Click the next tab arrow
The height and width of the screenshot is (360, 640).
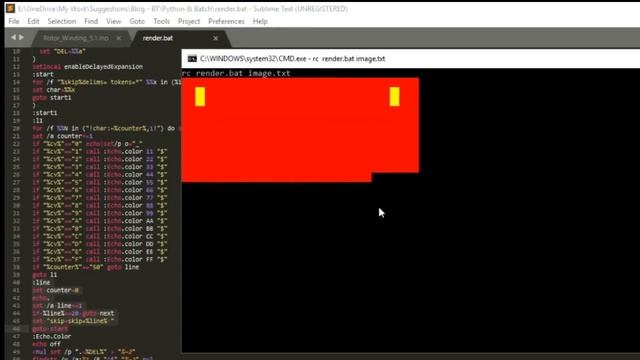(x=21, y=37)
